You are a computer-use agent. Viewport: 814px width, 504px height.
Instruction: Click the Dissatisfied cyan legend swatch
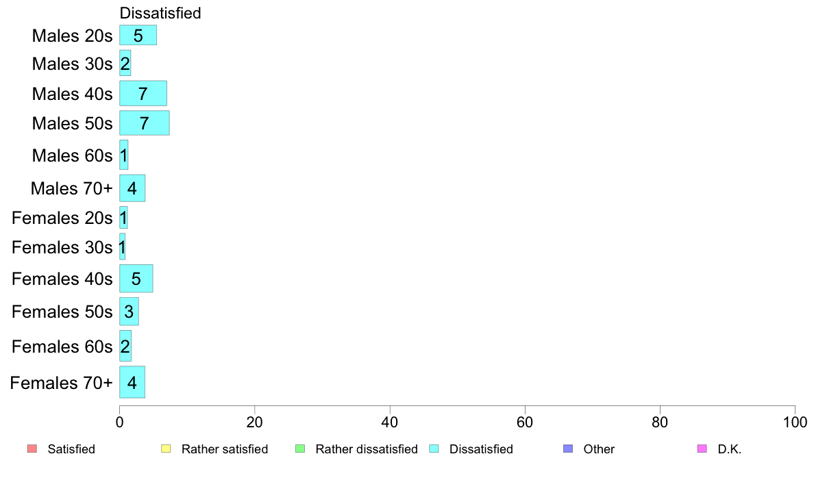pos(434,449)
